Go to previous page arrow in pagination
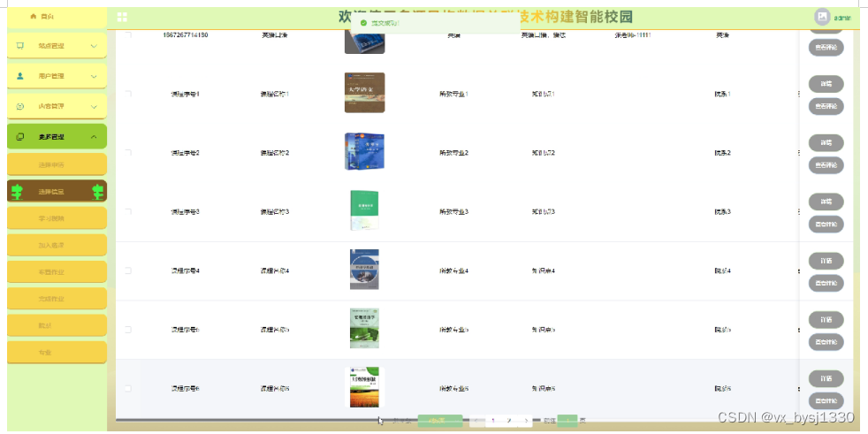 (x=477, y=421)
